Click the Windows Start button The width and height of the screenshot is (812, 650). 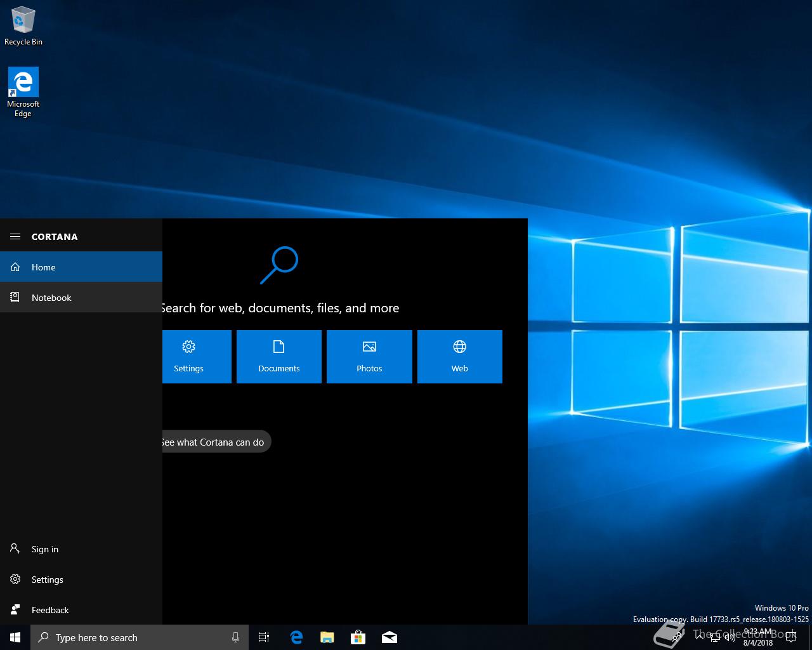point(15,637)
